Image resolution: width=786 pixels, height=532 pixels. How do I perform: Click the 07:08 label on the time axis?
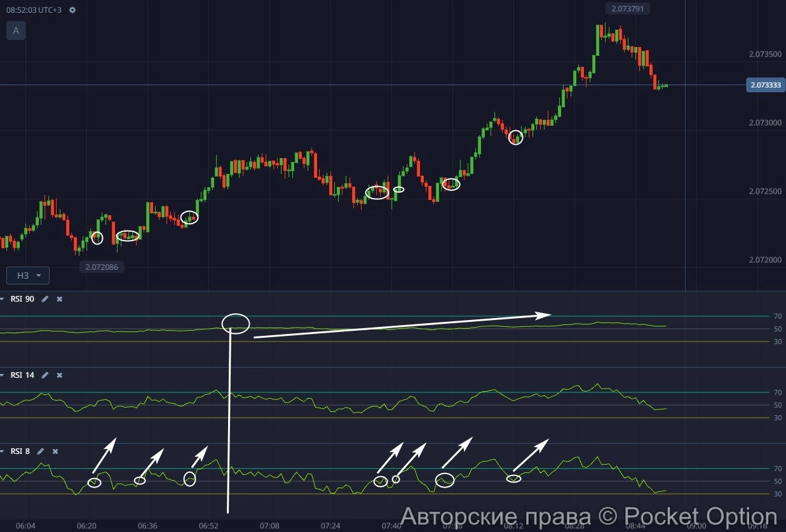(x=269, y=526)
